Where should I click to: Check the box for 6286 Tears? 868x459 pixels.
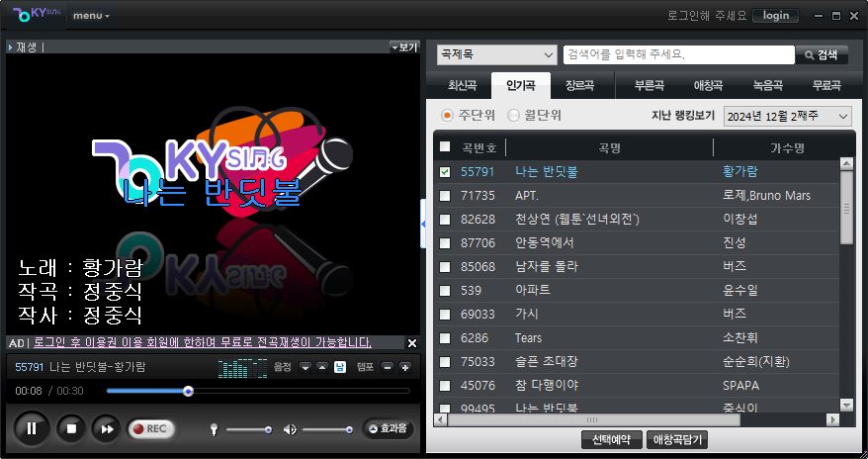[445, 338]
